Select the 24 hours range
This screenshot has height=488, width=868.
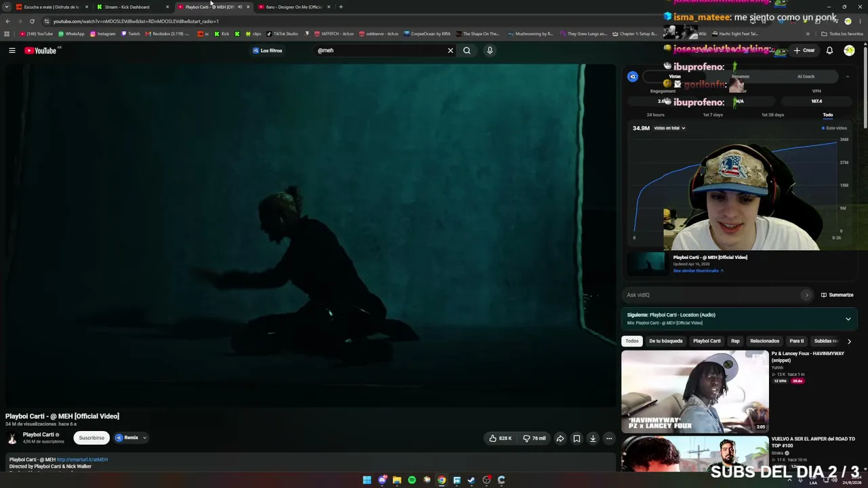tap(655, 115)
